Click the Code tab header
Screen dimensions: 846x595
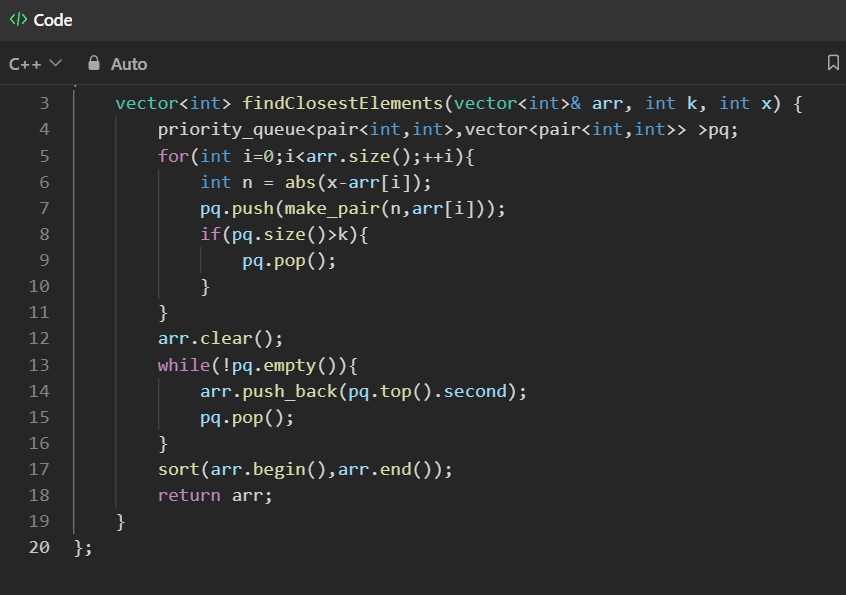41,20
